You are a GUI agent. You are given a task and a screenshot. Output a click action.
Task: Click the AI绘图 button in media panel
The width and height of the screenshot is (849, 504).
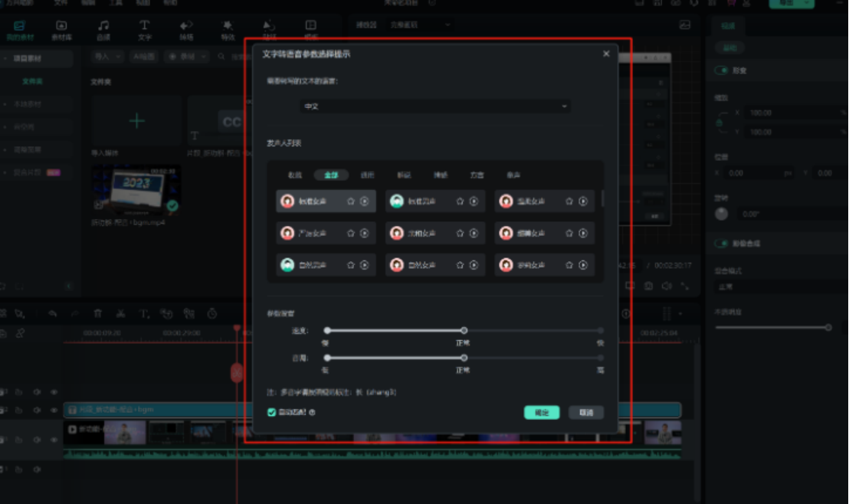click(x=143, y=57)
